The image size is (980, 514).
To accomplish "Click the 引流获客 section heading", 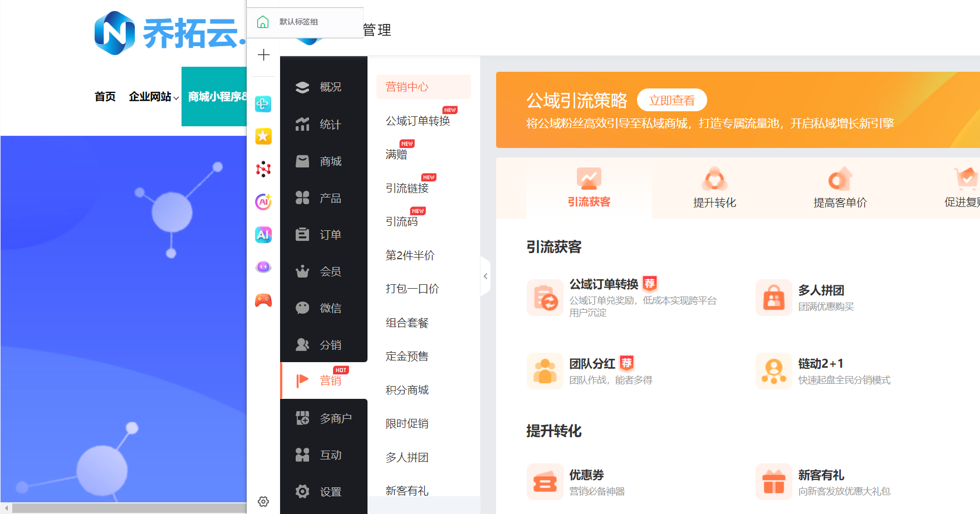I will pos(554,247).
